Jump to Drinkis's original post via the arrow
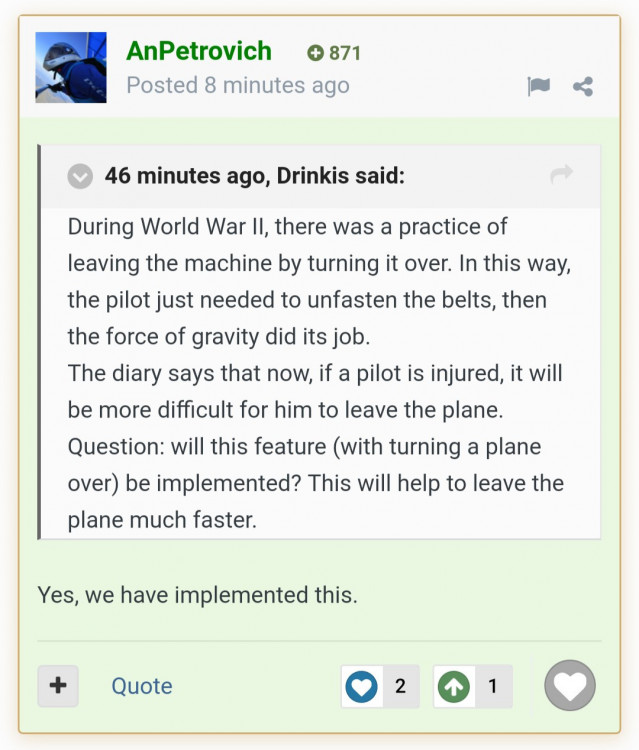639x750 pixels. [561, 175]
